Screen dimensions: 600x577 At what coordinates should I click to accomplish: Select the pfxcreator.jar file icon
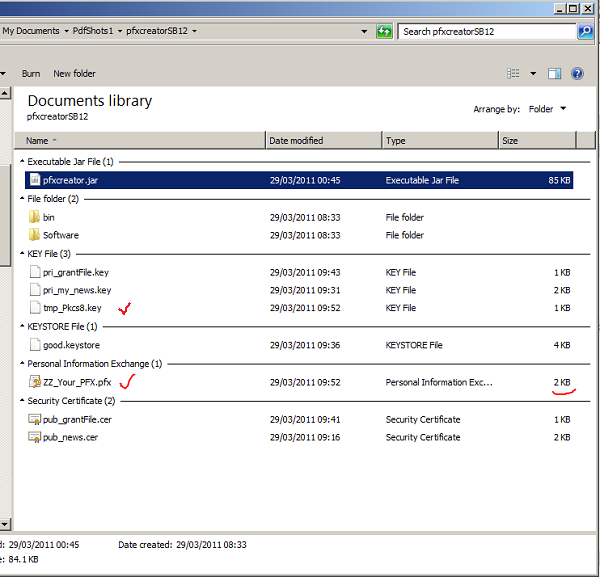[x=34, y=181]
